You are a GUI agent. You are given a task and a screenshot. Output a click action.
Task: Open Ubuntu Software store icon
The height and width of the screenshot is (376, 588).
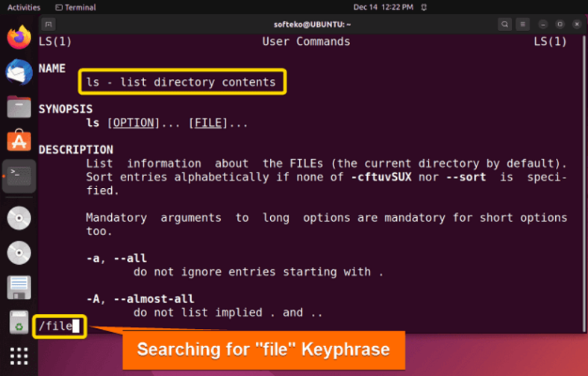click(x=19, y=140)
